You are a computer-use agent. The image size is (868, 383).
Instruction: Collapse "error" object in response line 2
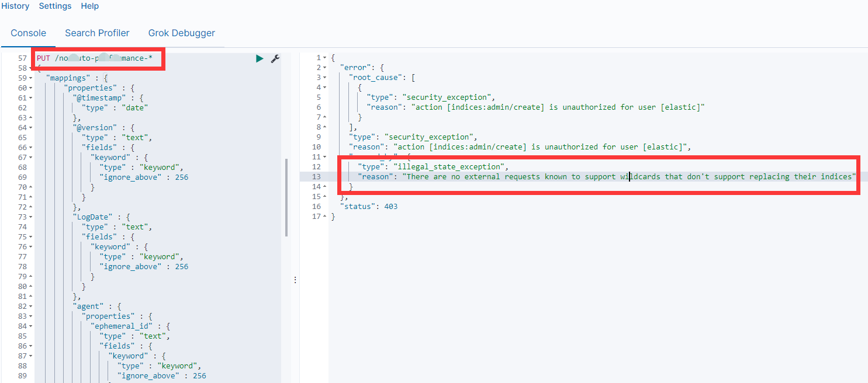coord(325,68)
